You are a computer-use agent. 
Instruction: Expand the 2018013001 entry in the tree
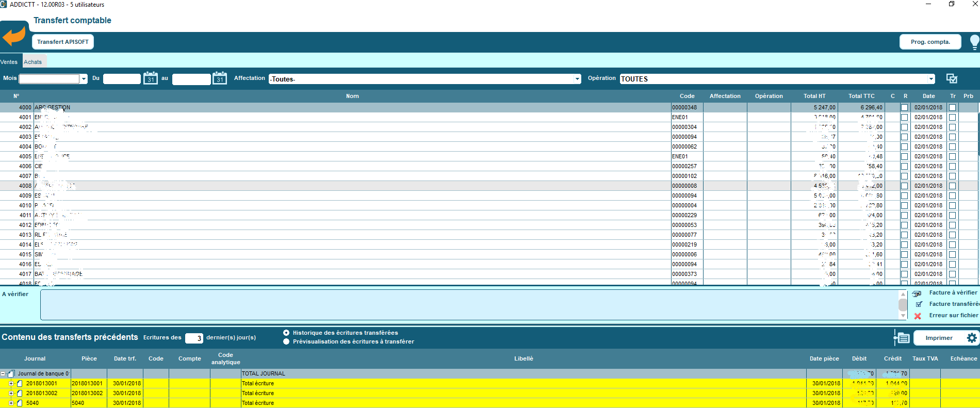click(11, 383)
